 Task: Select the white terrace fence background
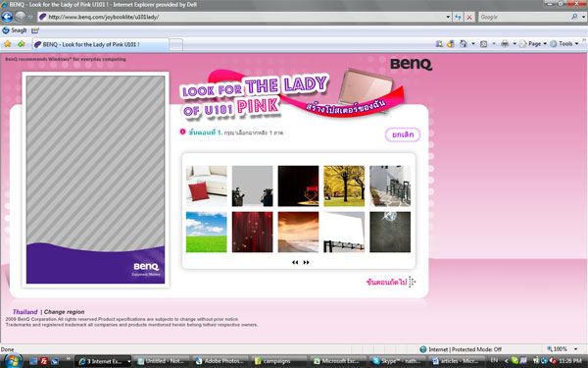pyautogui.click(x=390, y=185)
